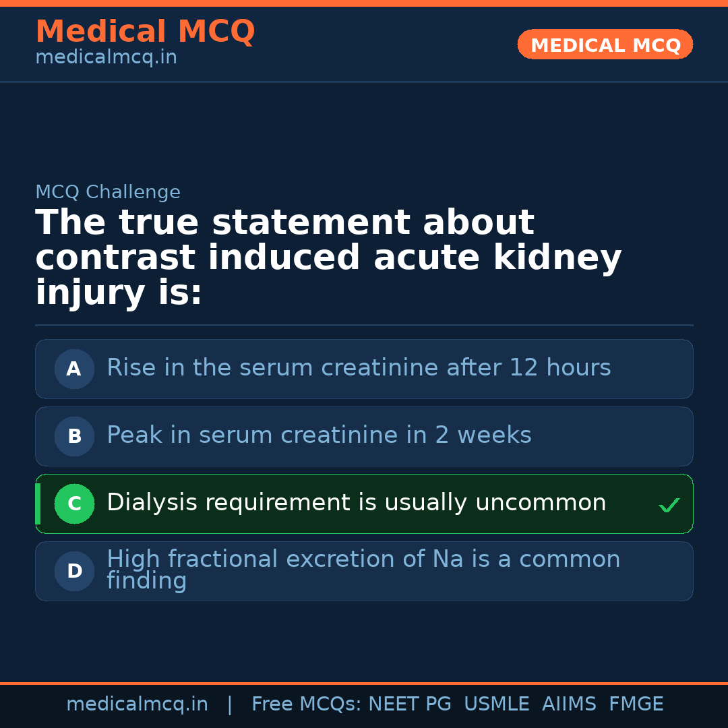Click the orange Medical MCQ title
728x728 pixels.
click(x=145, y=32)
